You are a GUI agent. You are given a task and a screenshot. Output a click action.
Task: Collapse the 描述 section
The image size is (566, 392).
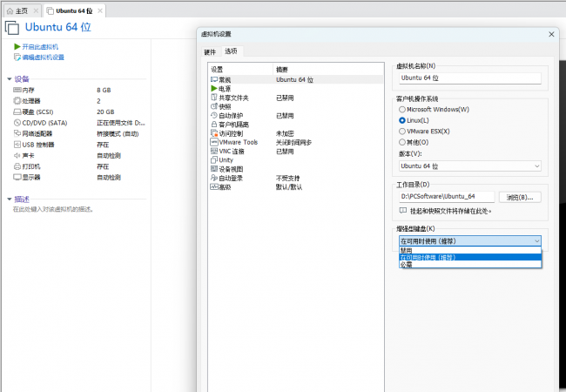pos(10,199)
